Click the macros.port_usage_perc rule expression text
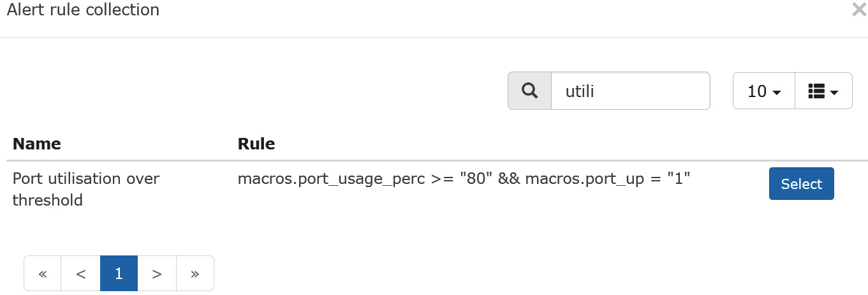Viewport: 868px width, 295px height. [331, 179]
